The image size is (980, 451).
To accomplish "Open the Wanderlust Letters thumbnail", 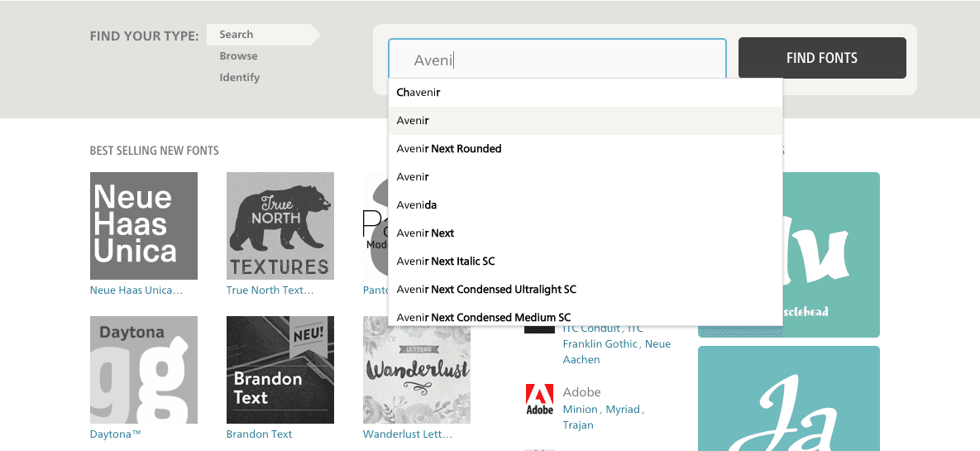I will click(x=416, y=370).
